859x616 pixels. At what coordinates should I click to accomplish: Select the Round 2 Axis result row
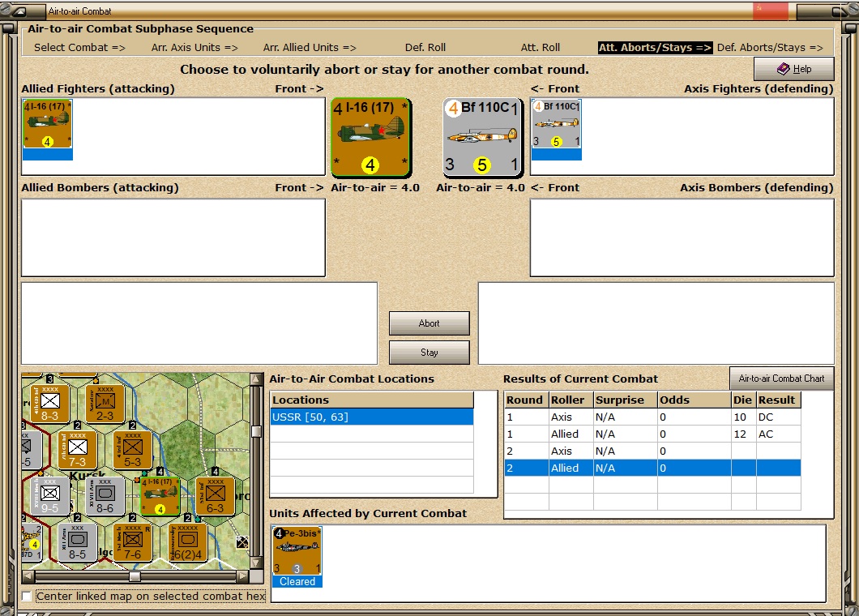(x=652, y=451)
